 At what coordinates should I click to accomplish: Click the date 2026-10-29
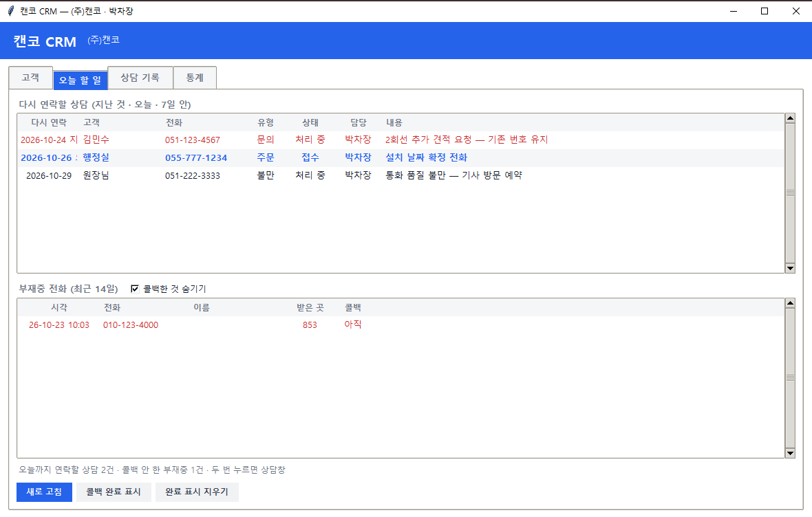pyautogui.click(x=49, y=175)
